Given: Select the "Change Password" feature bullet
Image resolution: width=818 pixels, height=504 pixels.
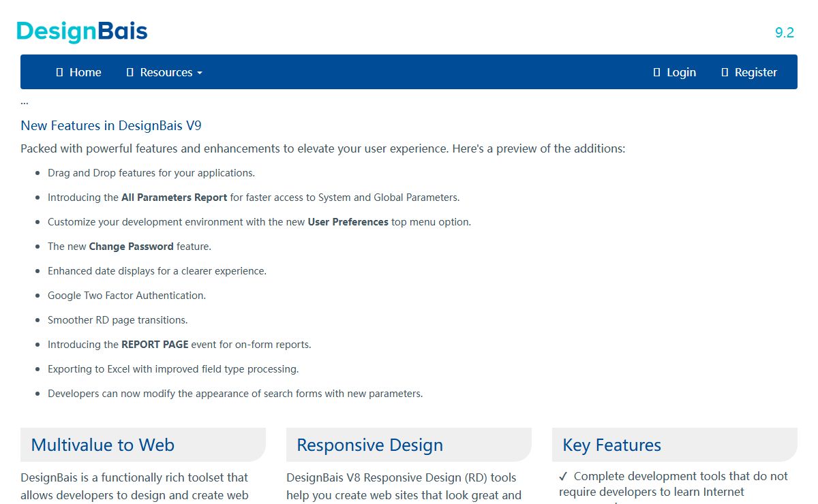Looking at the screenshot, I should click(130, 247).
